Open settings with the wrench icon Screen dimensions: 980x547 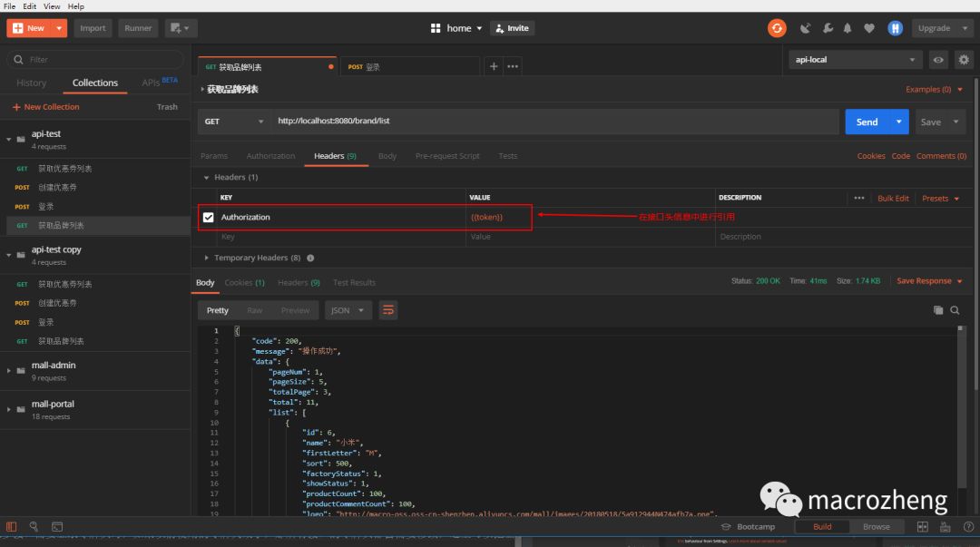tap(828, 28)
